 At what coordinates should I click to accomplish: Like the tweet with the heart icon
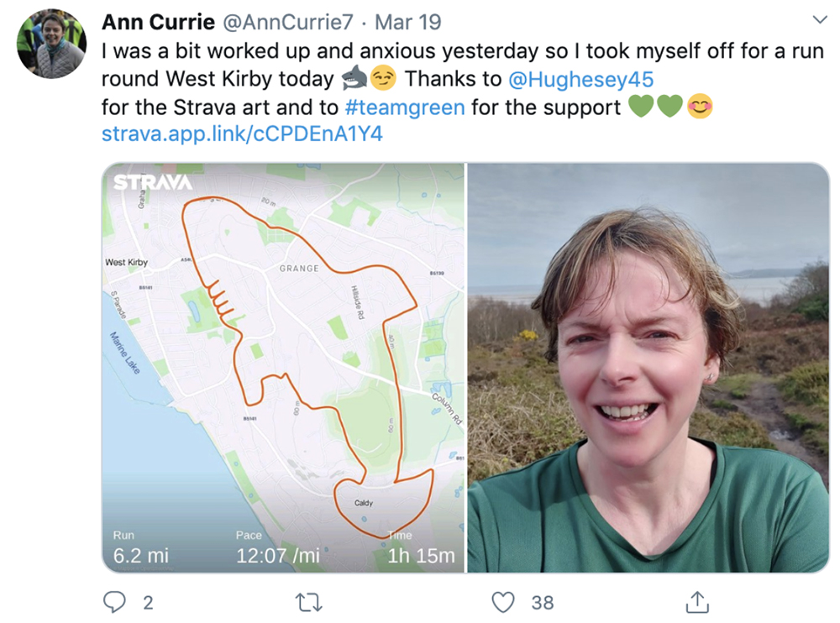[502, 601]
